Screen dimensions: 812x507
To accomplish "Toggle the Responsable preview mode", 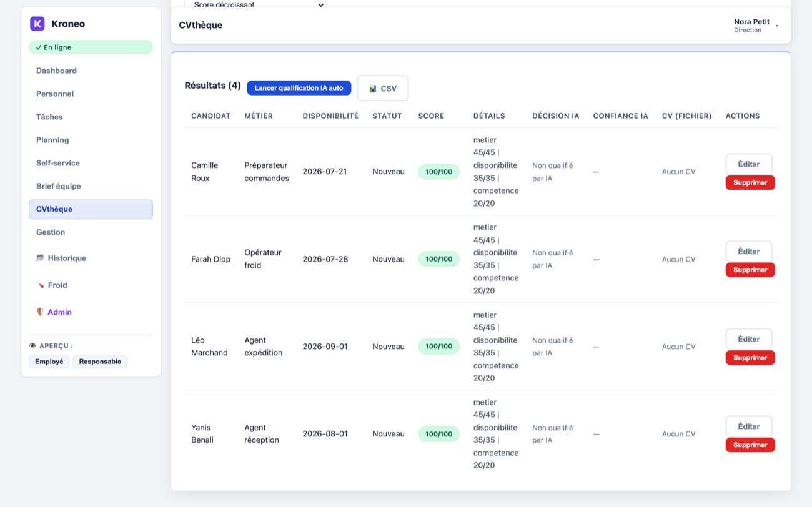I will 100,362.
